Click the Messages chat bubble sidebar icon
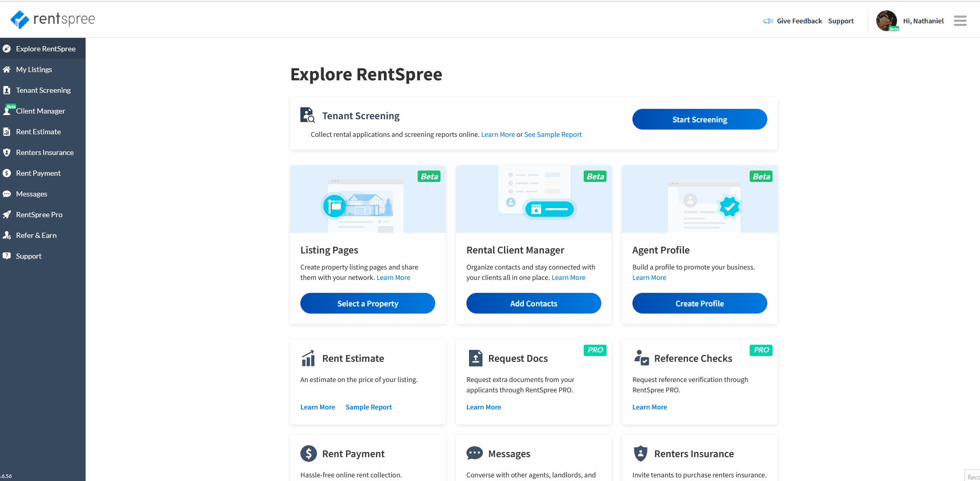Viewport: 980px width, 481px height. click(7, 194)
